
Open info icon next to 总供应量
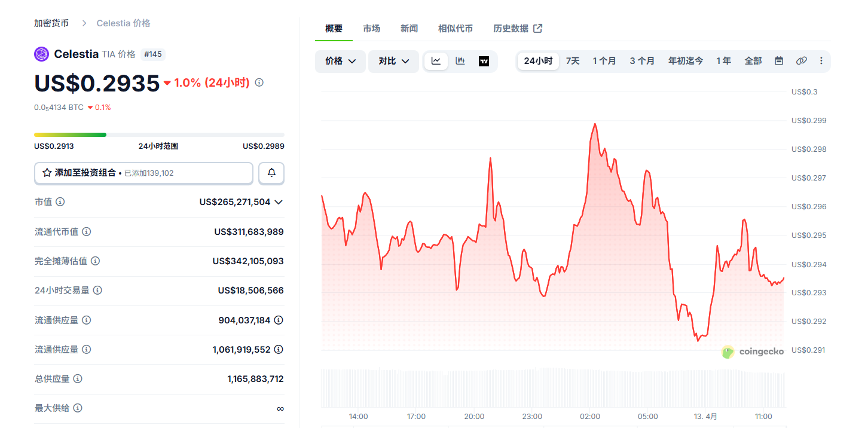(x=78, y=378)
